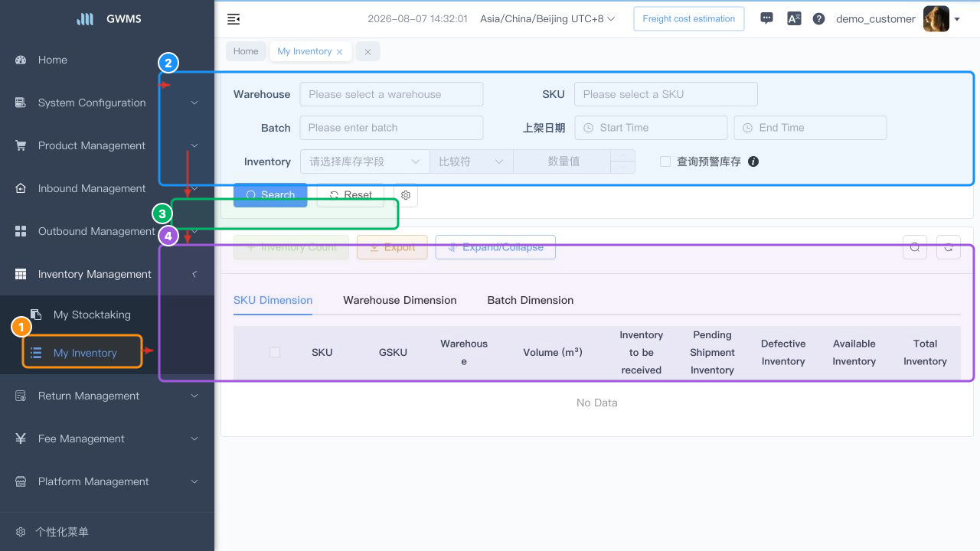Click the Export button
The image size is (980, 551).
[x=392, y=247]
